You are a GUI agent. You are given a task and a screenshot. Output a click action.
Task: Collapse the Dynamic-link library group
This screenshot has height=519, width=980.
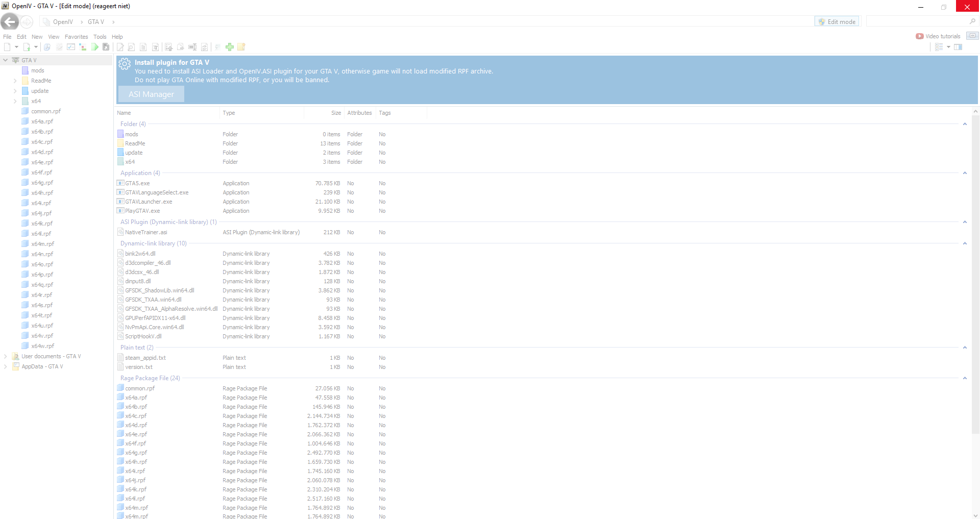965,243
